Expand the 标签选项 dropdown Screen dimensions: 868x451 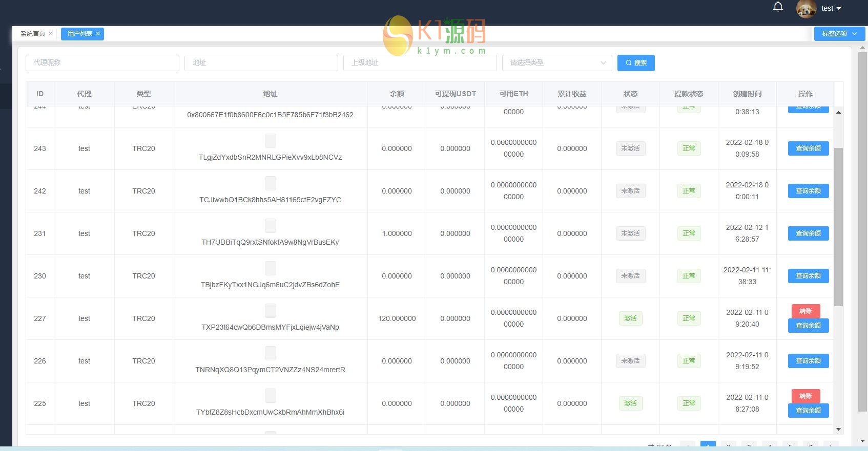tap(839, 34)
